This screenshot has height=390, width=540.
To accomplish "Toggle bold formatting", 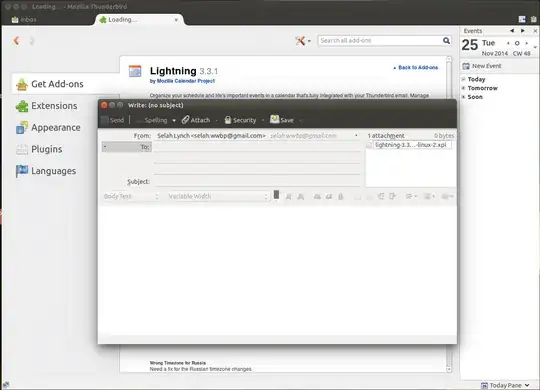I will 317,196.
